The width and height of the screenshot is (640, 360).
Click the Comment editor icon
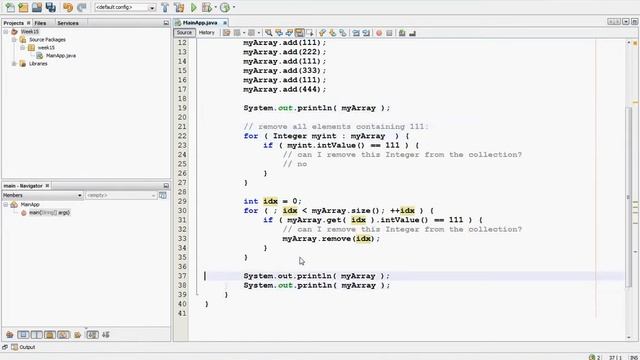(x=402, y=33)
